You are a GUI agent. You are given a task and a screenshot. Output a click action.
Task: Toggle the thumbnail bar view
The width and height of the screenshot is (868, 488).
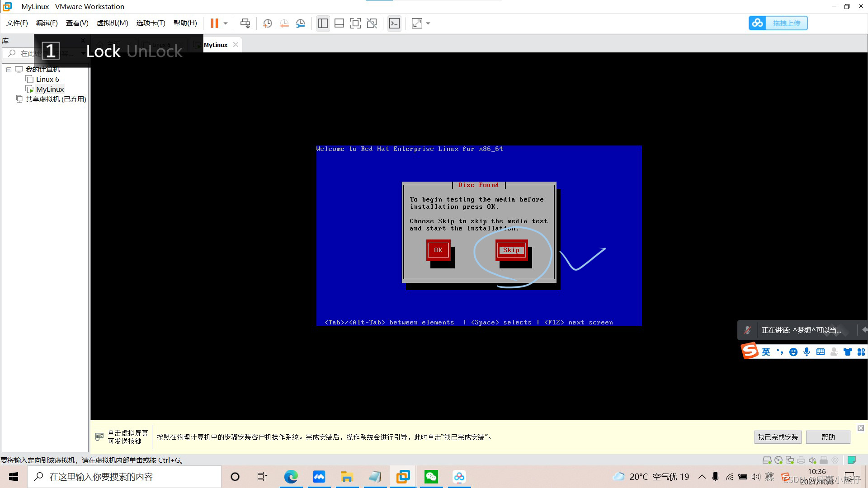pyautogui.click(x=339, y=23)
